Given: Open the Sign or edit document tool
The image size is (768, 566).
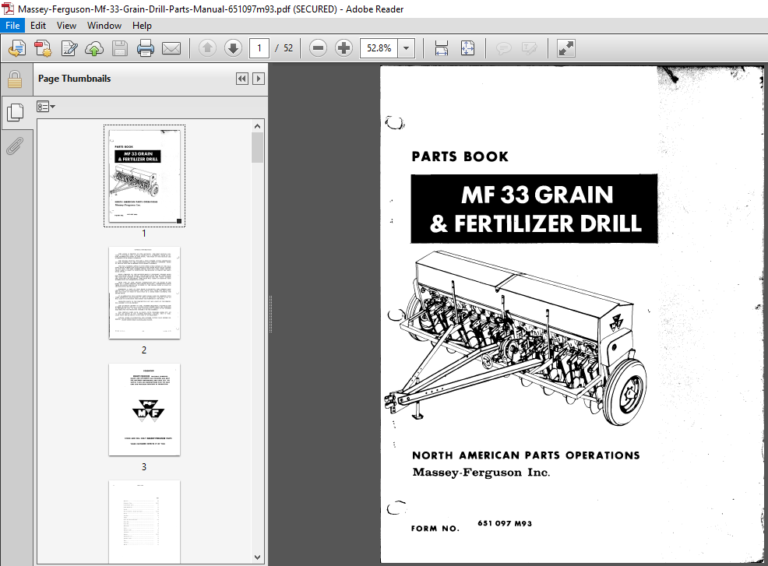Looking at the screenshot, I should coord(69,48).
